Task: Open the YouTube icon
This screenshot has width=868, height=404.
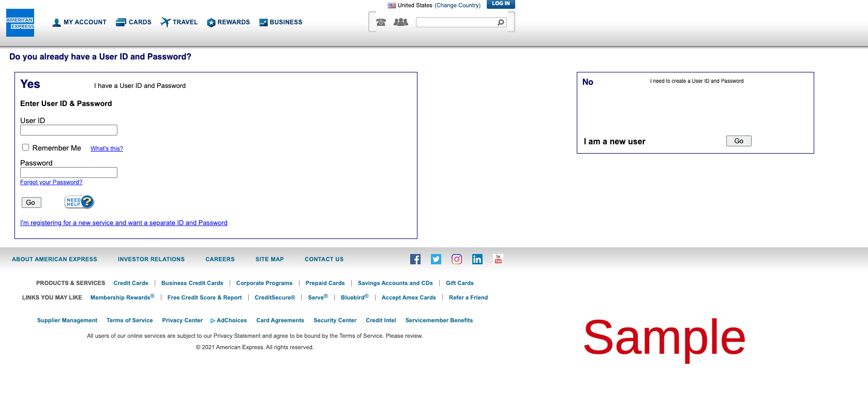Action: 498,259
